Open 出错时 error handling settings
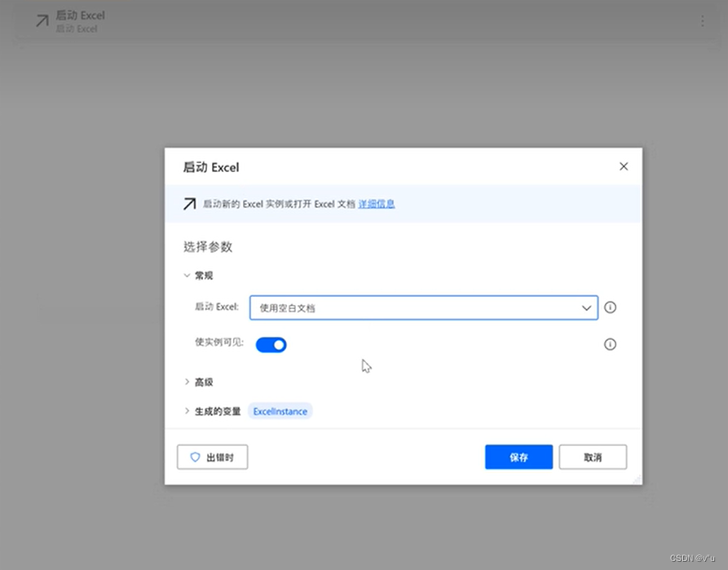 212,457
